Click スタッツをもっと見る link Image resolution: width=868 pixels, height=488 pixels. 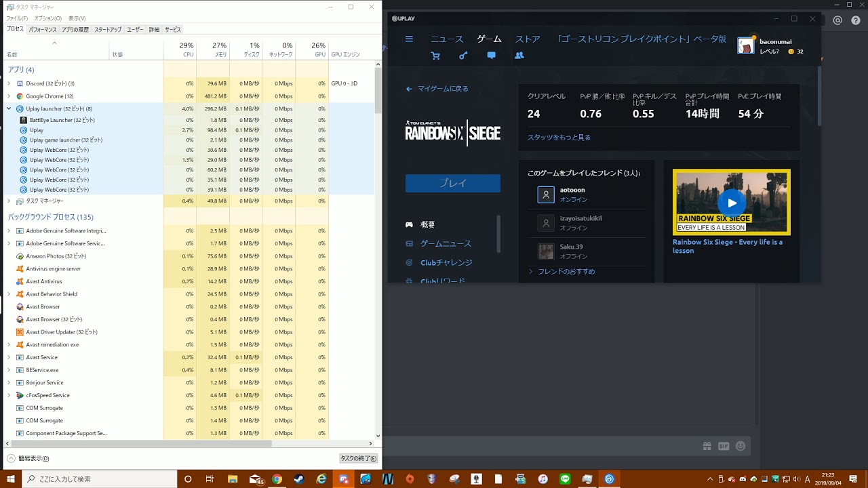coord(559,137)
